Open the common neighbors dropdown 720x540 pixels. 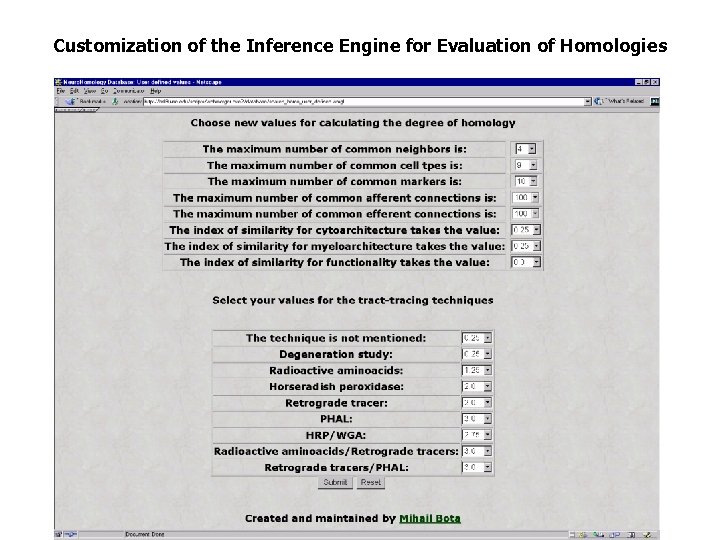click(525, 149)
